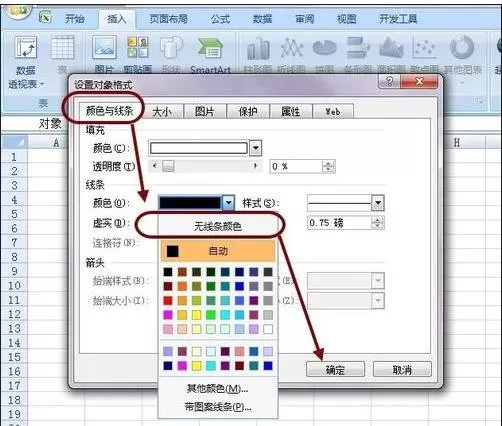Insert a Column chart (柱形图)
The image size is (502, 426).
point(258,49)
